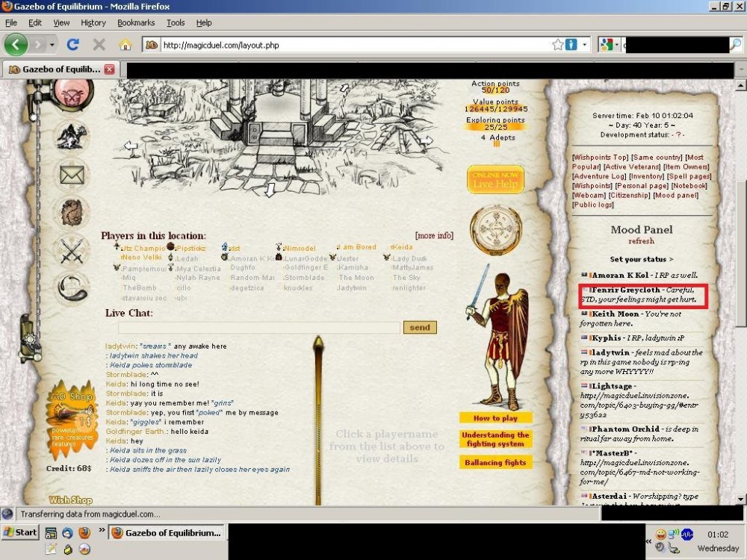Go to the Firefox home page icon
This screenshot has width=747, height=560.
[125, 45]
